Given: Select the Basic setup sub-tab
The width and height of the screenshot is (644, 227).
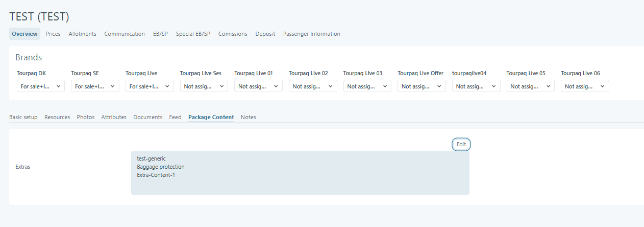Looking at the screenshot, I should [23, 117].
